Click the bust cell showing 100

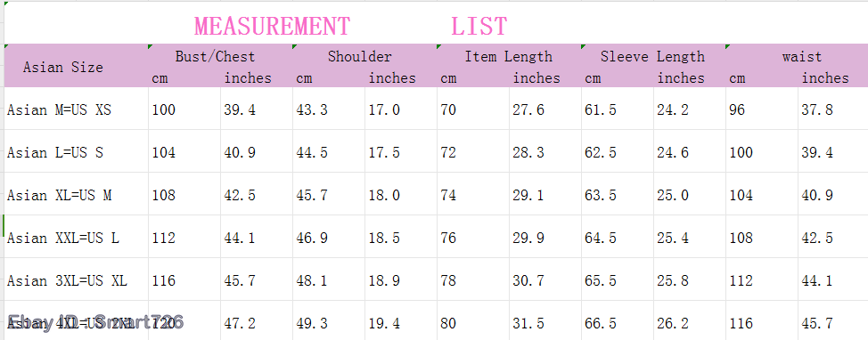[184, 109]
